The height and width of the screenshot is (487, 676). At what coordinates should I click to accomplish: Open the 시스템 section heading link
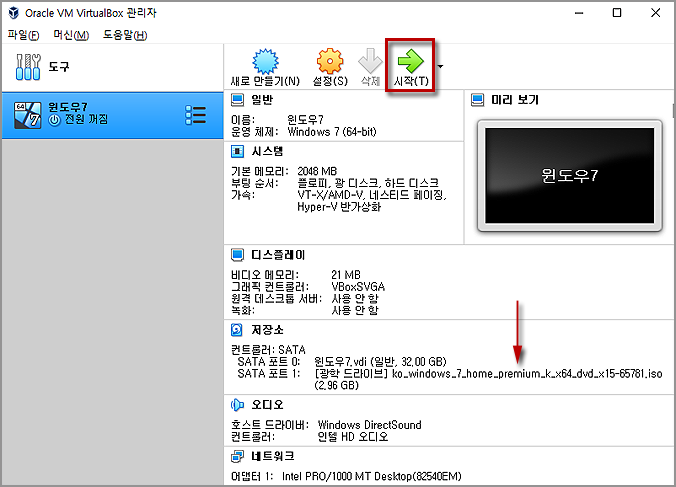267,151
